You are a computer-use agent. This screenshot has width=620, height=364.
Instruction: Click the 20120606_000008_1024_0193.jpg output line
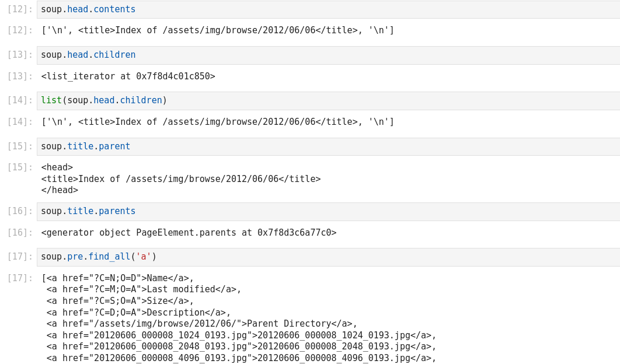pyautogui.click(x=241, y=335)
